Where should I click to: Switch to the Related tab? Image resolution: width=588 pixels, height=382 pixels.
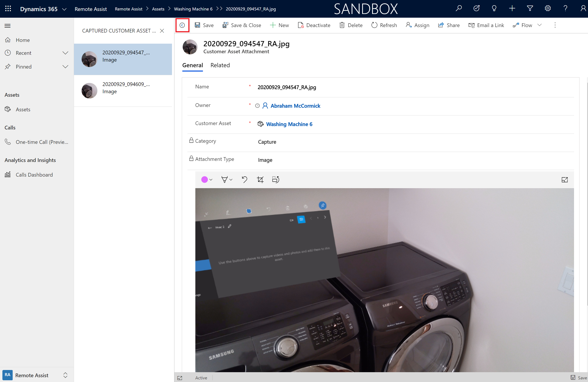pyautogui.click(x=220, y=65)
